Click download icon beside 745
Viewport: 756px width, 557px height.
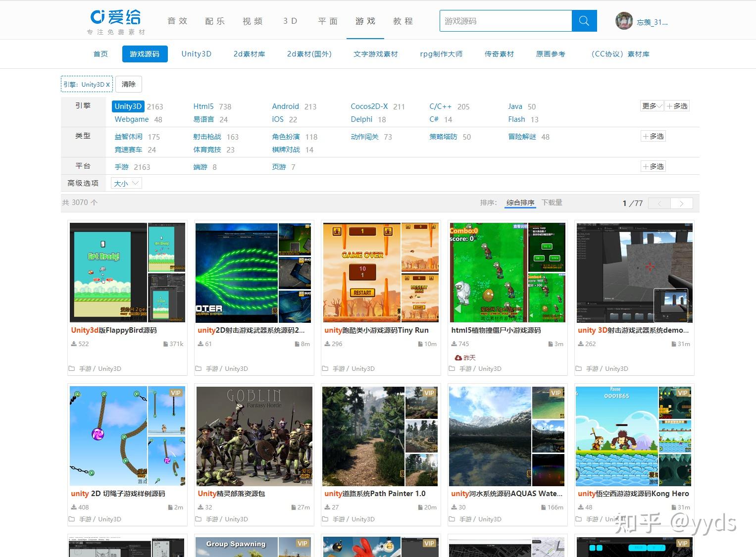pyautogui.click(x=454, y=344)
